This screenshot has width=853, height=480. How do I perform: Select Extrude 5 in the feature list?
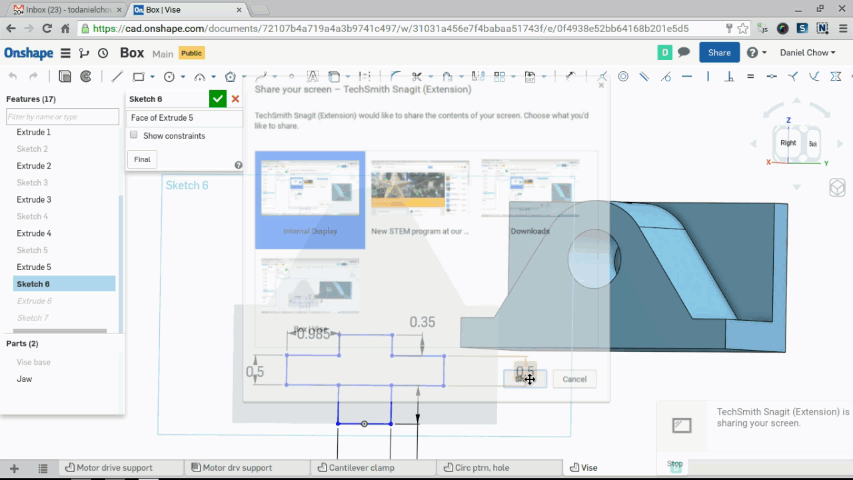click(34, 267)
